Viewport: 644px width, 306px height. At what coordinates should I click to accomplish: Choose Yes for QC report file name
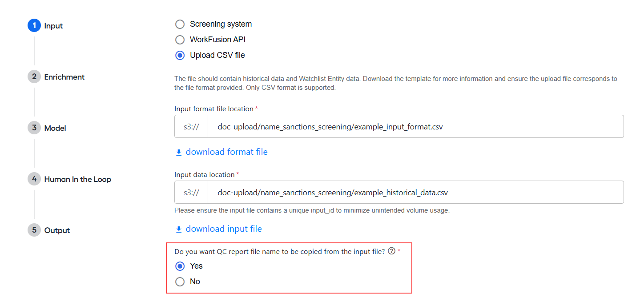(x=180, y=266)
